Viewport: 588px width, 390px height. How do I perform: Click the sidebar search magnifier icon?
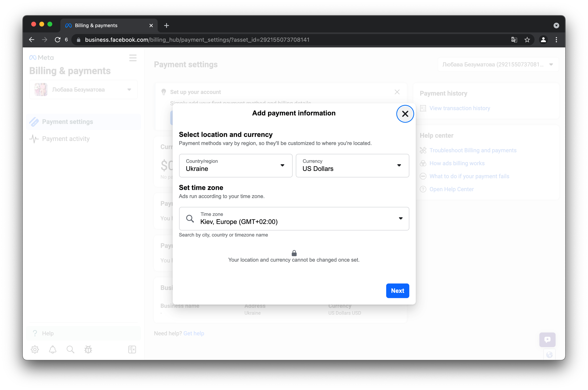(70, 349)
